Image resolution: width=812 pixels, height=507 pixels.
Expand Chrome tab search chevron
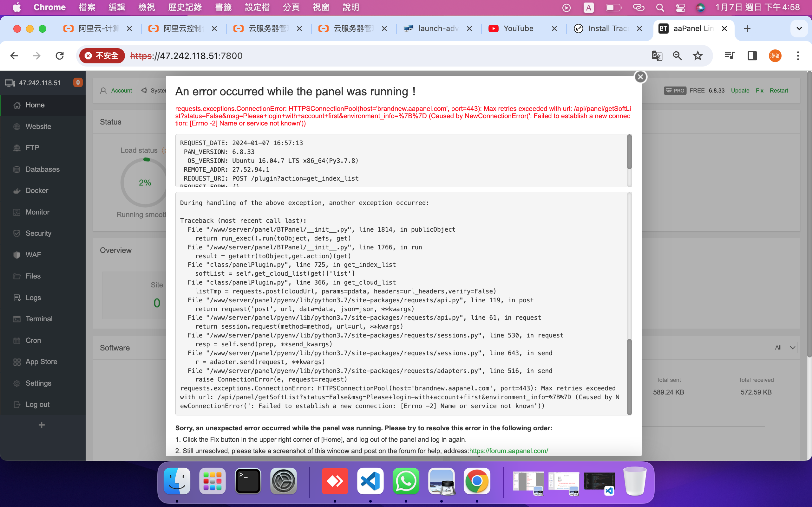(799, 29)
